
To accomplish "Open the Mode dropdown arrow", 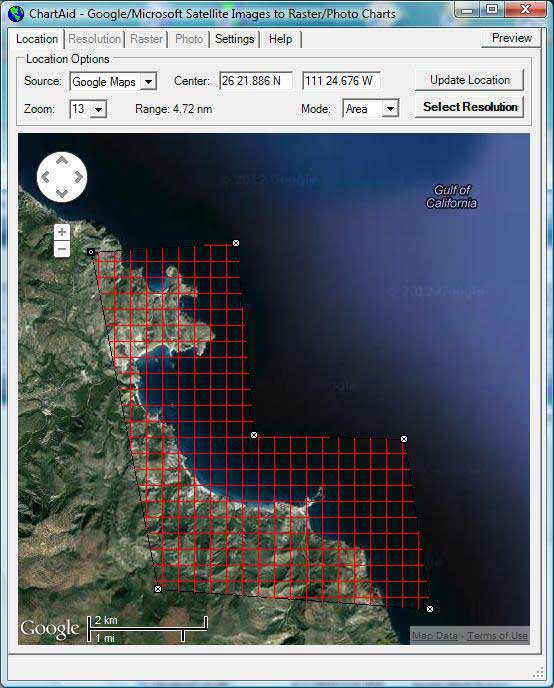I will (390, 109).
